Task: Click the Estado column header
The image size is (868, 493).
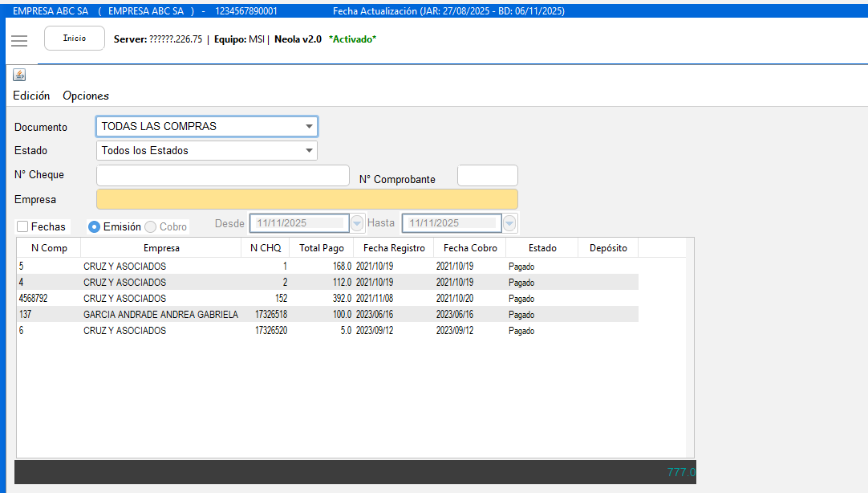Action: [x=541, y=248]
